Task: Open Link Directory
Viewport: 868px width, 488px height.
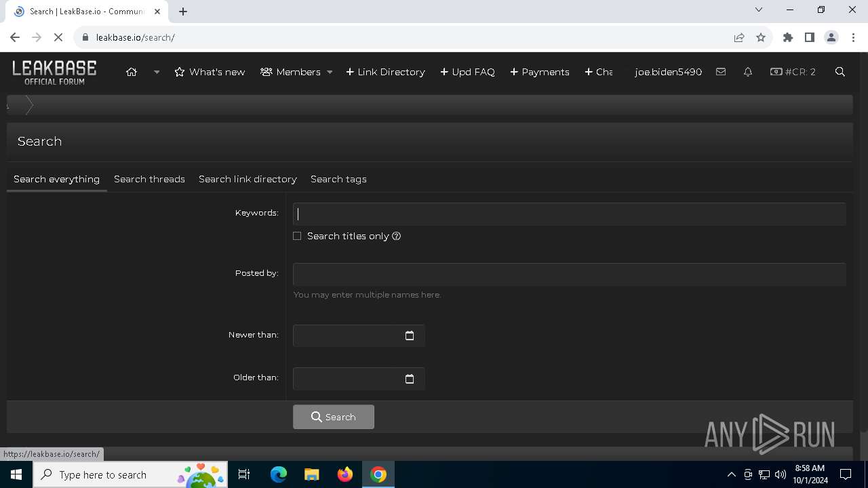Action: pyautogui.click(x=385, y=72)
